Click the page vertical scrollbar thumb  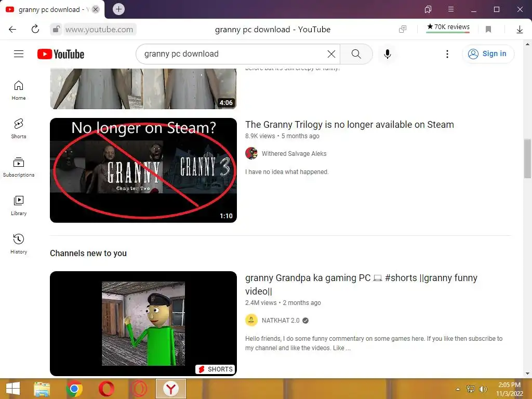pos(528,158)
